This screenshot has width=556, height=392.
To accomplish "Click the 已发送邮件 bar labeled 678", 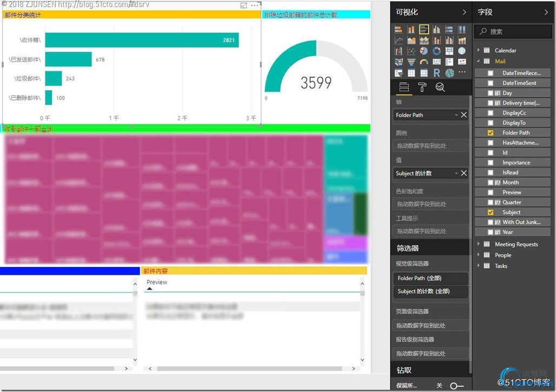I will click(69, 59).
